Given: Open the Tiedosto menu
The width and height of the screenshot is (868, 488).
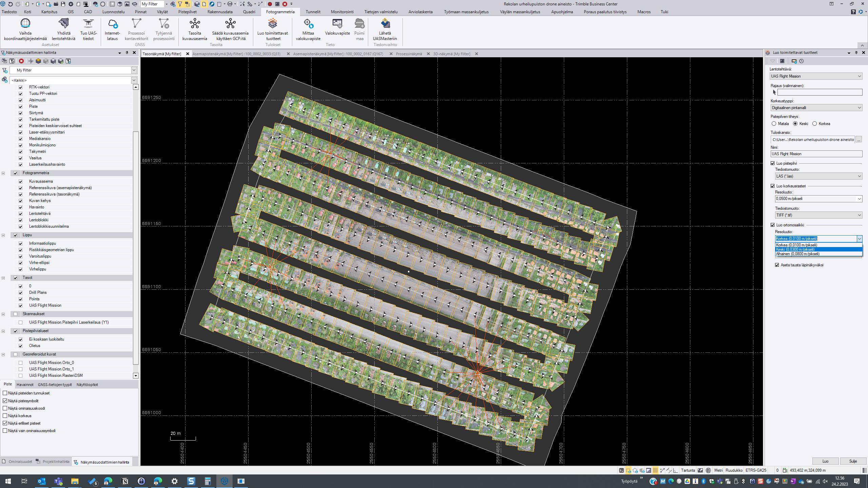Looking at the screenshot, I should (x=9, y=12).
